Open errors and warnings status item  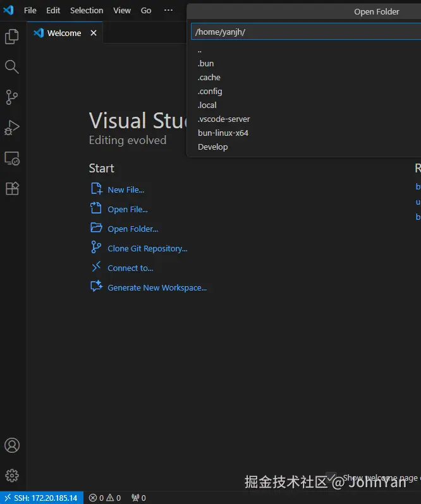pos(105,498)
